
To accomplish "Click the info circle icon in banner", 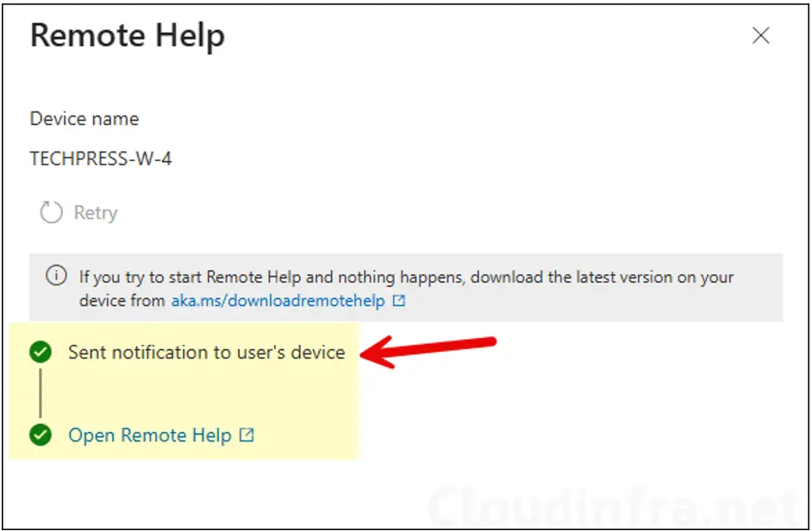I will click(x=55, y=277).
